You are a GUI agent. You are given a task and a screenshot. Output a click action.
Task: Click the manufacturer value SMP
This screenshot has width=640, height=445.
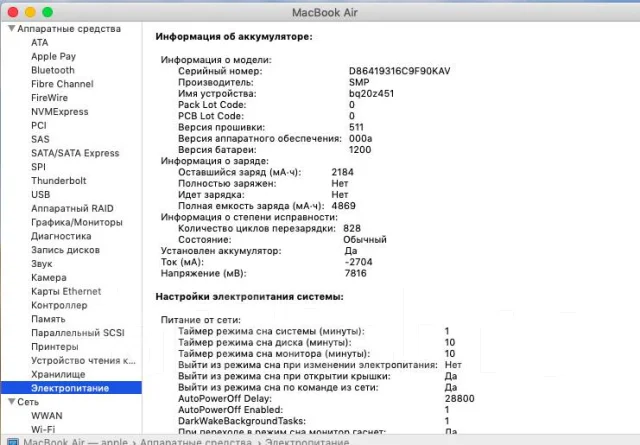[359, 82]
